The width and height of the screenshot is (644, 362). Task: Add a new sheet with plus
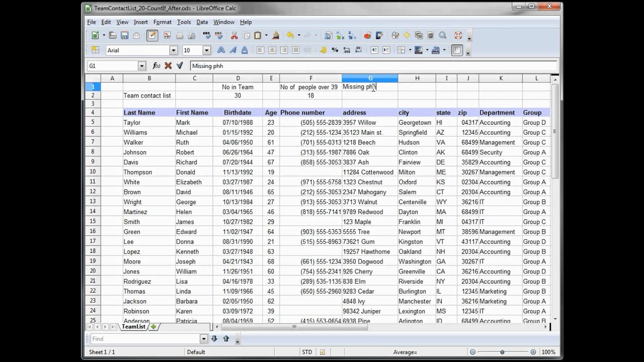pyautogui.click(x=153, y=327)
